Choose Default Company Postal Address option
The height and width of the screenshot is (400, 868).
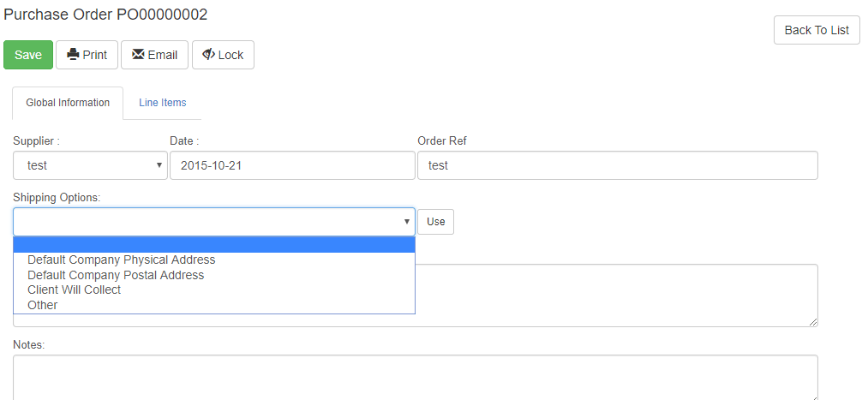coord(116,275)
